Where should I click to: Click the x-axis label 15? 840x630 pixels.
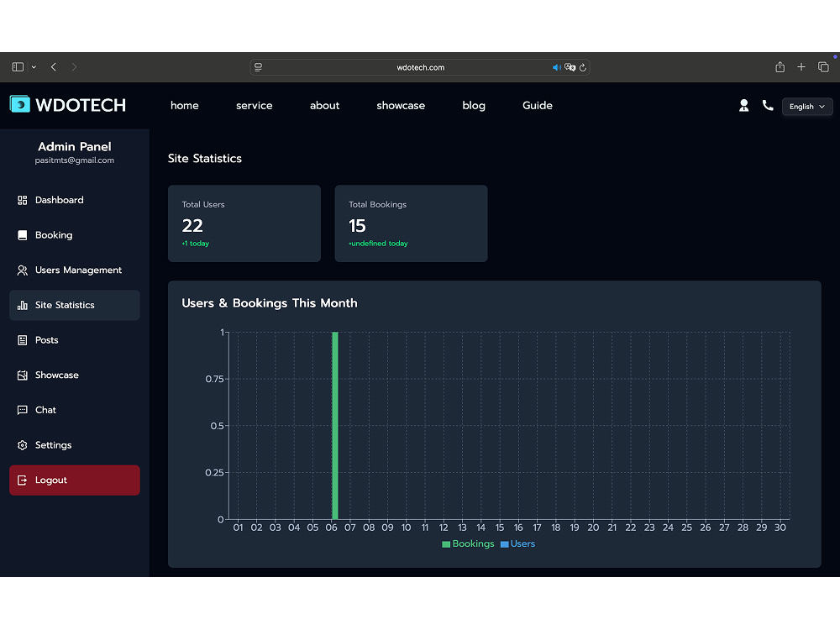[500, 528]
